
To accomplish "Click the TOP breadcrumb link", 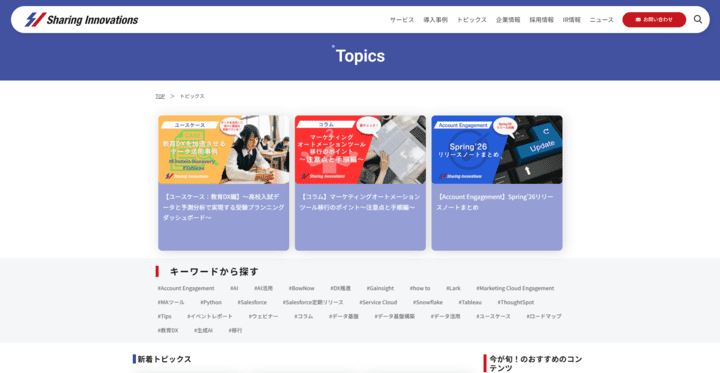I will tap(160, 96).
